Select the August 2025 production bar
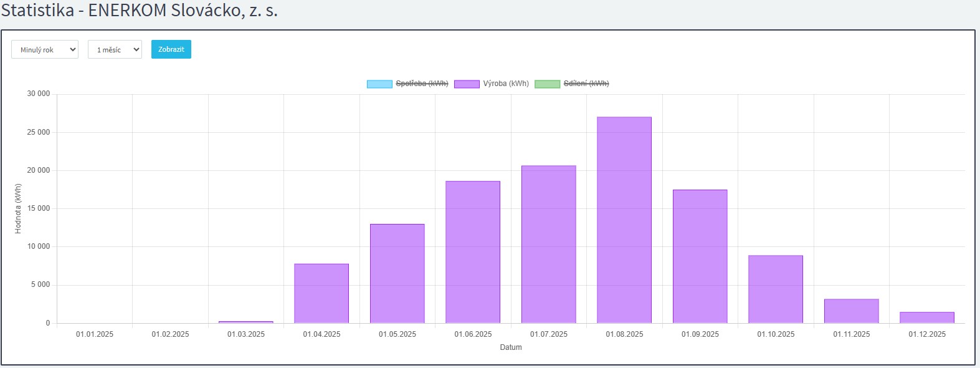980x368 pixels. [624, 220]
